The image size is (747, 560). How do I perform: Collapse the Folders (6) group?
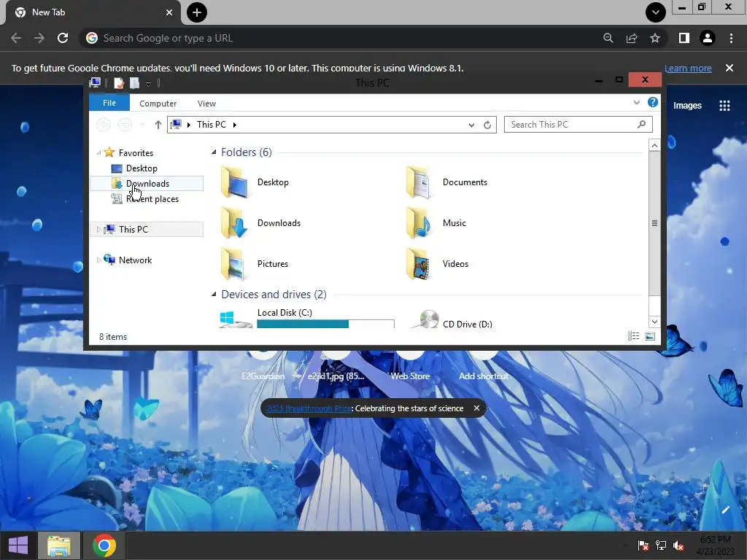[214, 152]
